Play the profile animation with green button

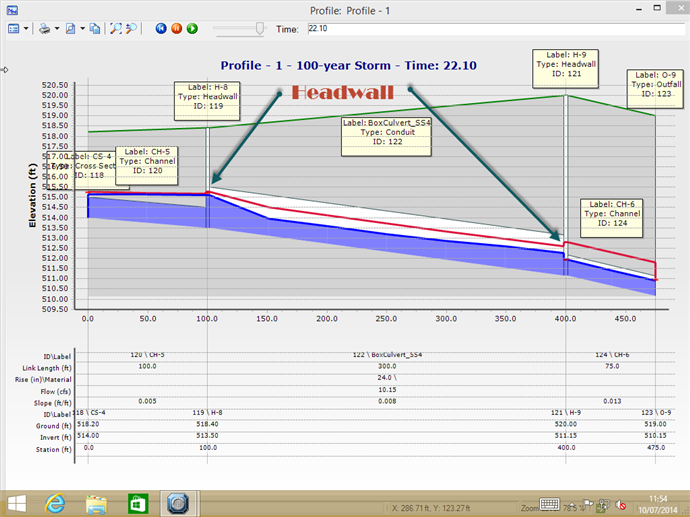click(x=191, y=29)
